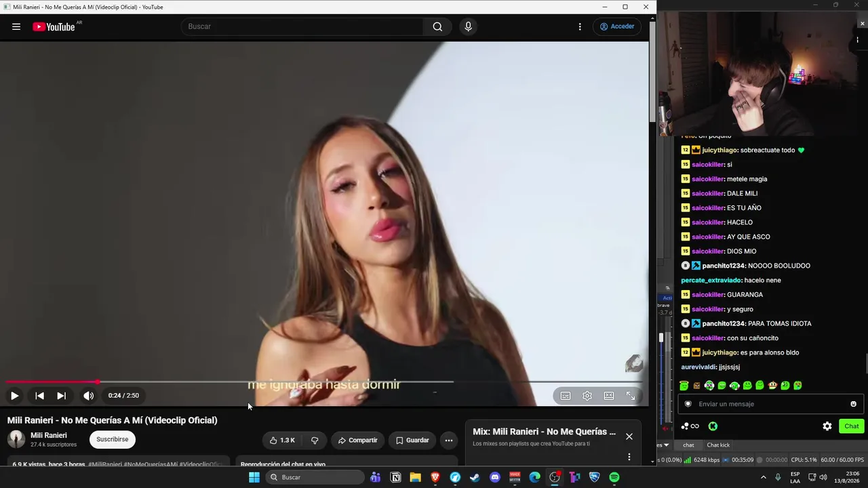Open the chat settings gear
This screenshot has width=868, height=488.
(827, 426)
